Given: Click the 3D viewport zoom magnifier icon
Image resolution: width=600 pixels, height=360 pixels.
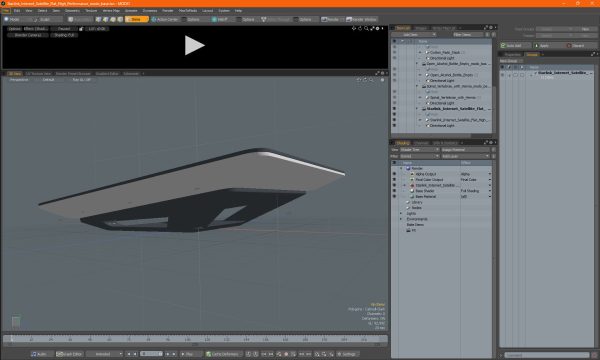Looking at the screenshot, I should click(x=372, y=80).
